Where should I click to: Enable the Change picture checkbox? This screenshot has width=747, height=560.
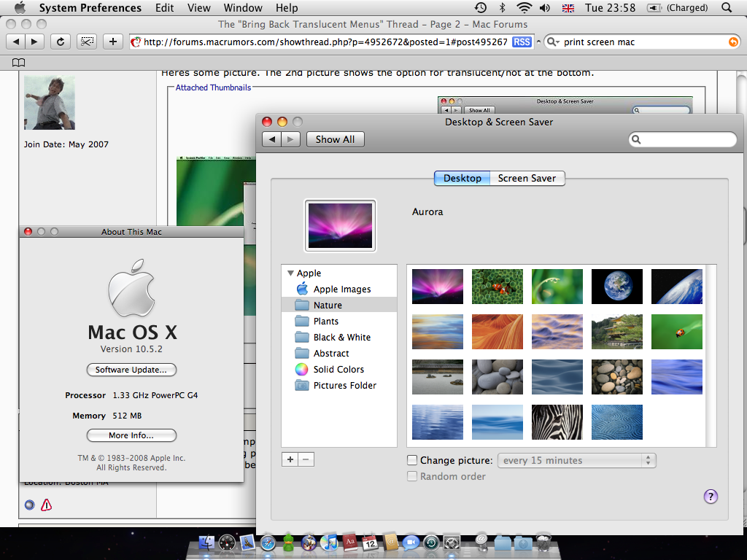412,460
